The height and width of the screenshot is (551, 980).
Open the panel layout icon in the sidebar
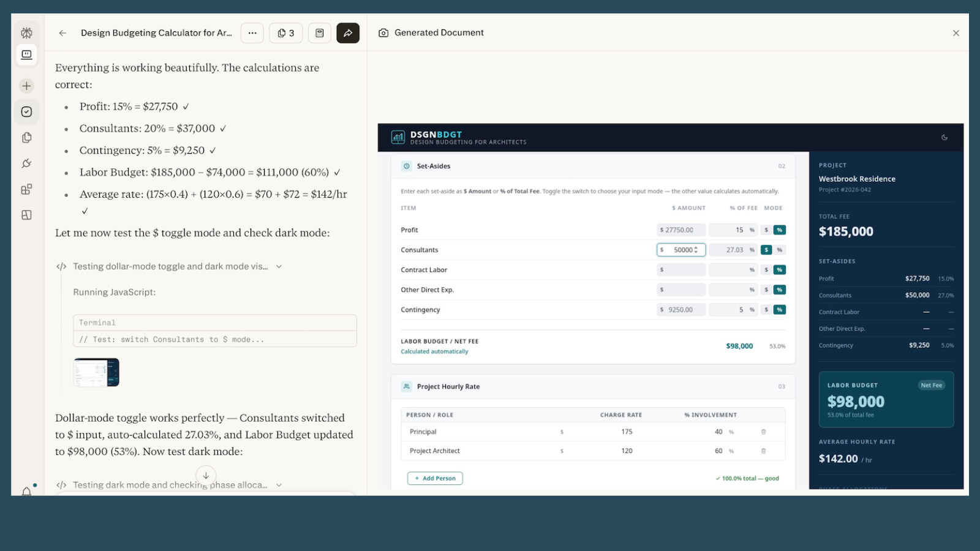tap(26, 215)
